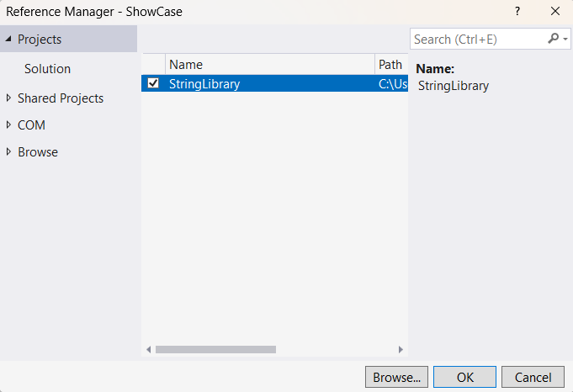Image resolution: width=573 pixels, height=392 pixels.
Task: Click the Cancel button
Action: tap(533, 377)
